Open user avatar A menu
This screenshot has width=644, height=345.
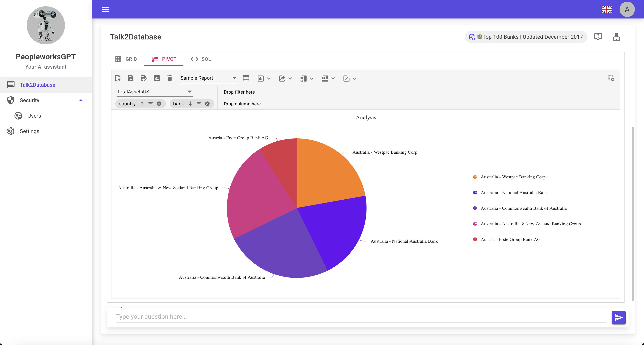tap(627, 10)
